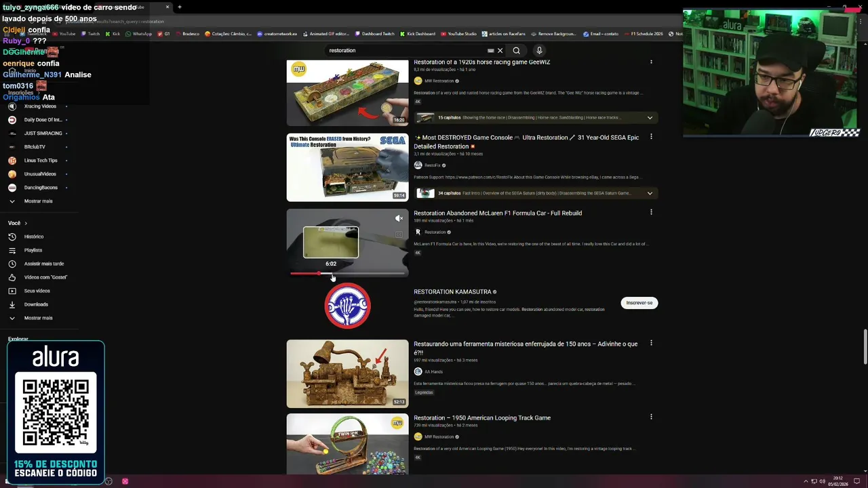Open more options for GeeWIZ horse racing video
Viewport: 868px width, 488px height.
point(651,62)
